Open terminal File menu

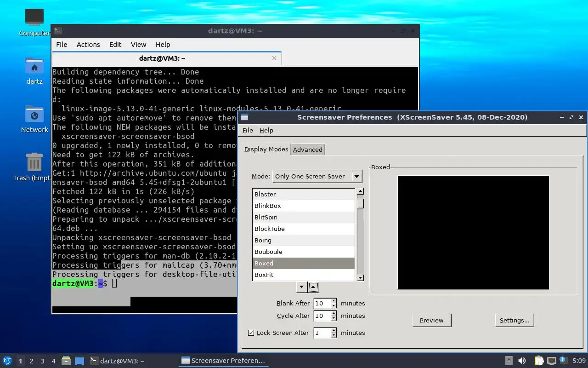click(62, 45)
